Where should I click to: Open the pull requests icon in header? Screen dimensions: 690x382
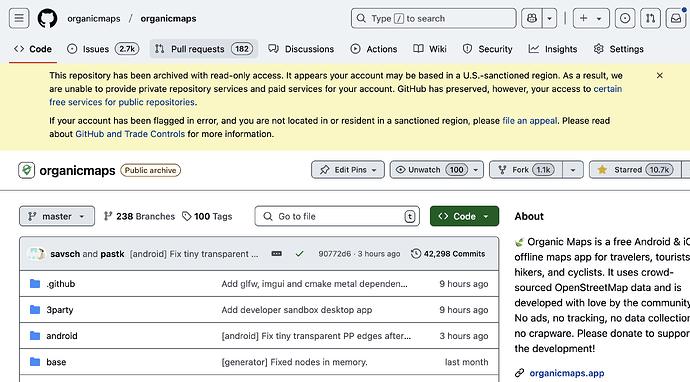(650, 18)
